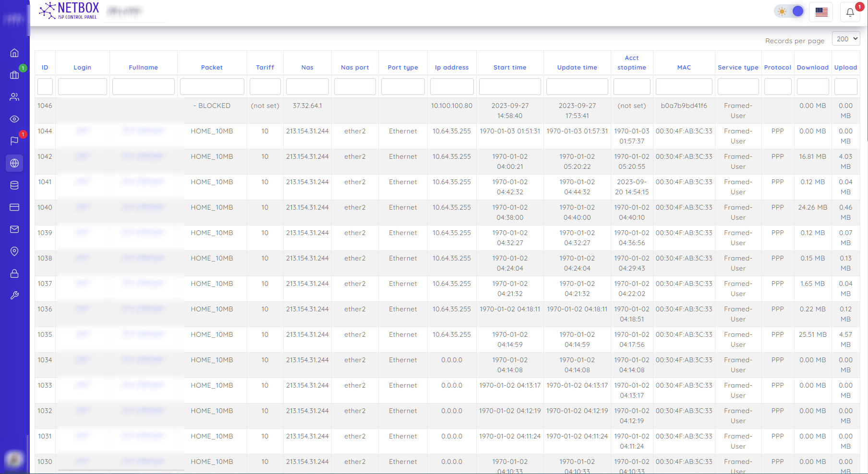Image resolution: width=868 pixels, height=474 pixels.
Task: Click the home icon in sidebar
Action: (14, 53)
